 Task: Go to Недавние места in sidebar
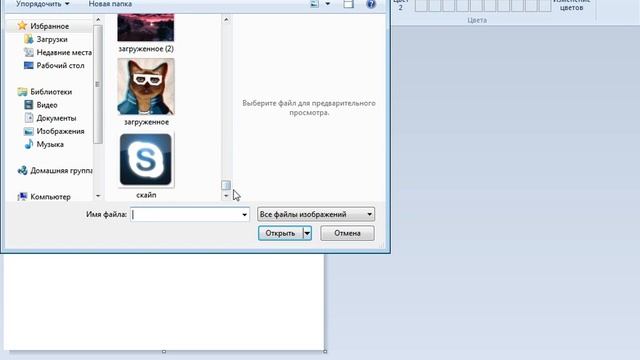click(58, 52)
